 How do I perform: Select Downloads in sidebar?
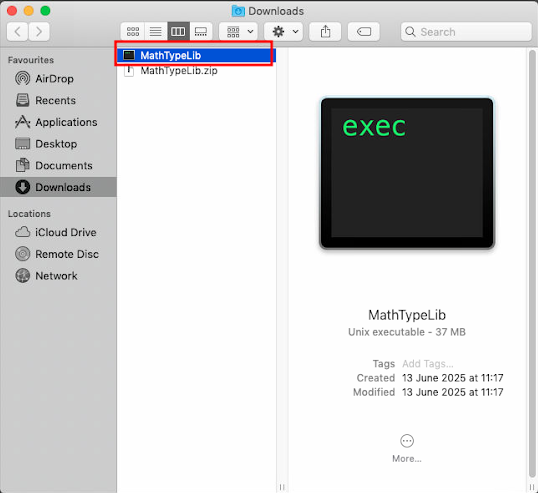click(58, 187)
